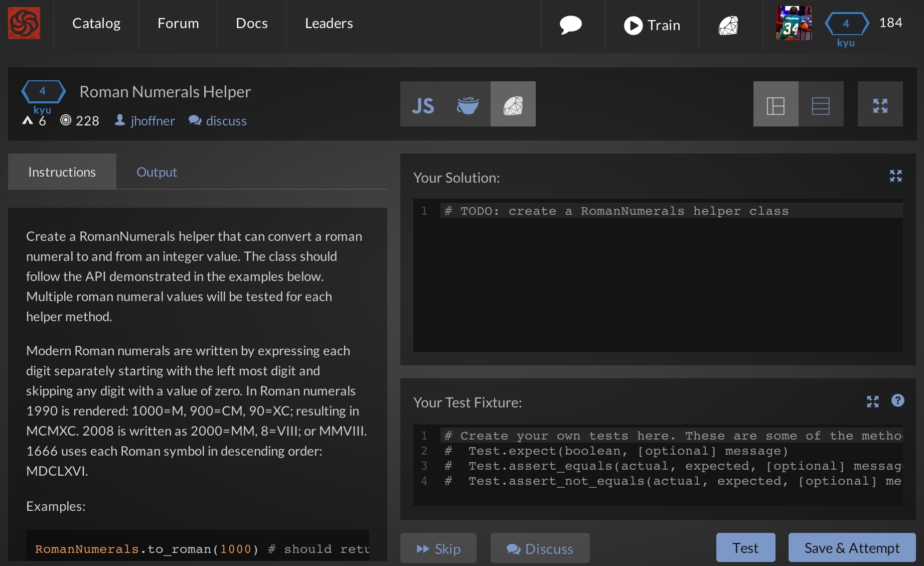Select CoffeeScript language icon
Screen dimensions: 924x566
(468, 105)
